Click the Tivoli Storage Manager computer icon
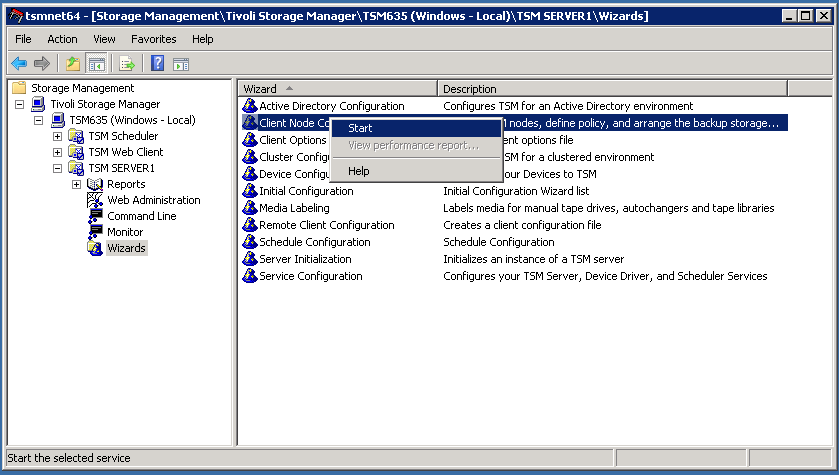This screenshot has height=475, width=839. coord(38,104)
